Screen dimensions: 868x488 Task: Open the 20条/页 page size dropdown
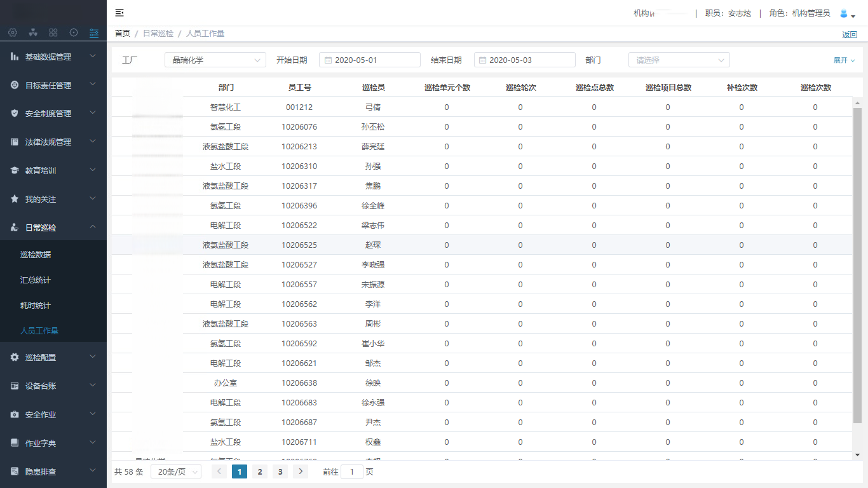(175, 471)
